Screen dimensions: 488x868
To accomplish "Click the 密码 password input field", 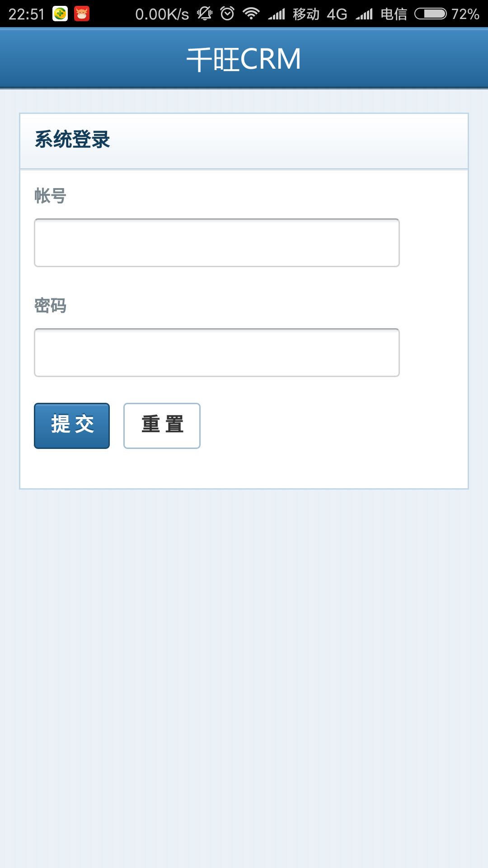I will (x=217, y=353).
